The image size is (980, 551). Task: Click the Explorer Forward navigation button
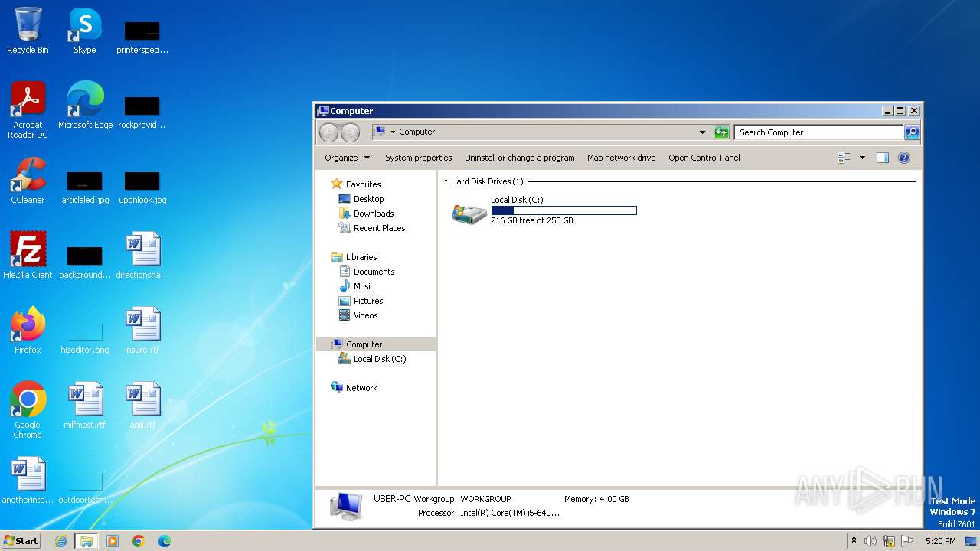pyautogui.click(x=350, y=132)
